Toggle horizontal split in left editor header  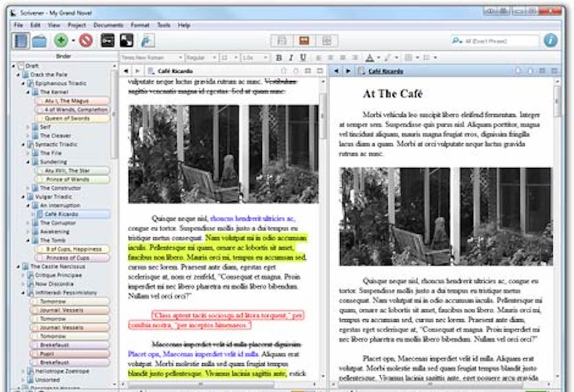click(x=308, y=71)
